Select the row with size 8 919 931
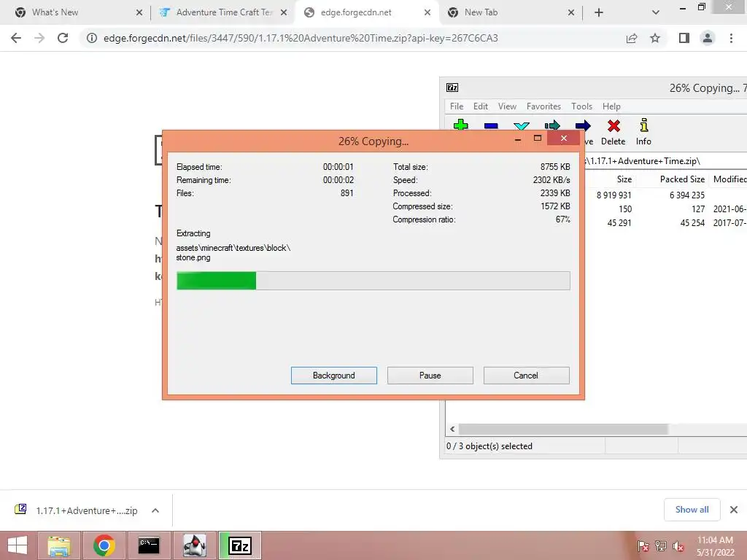 coord(666,195)
